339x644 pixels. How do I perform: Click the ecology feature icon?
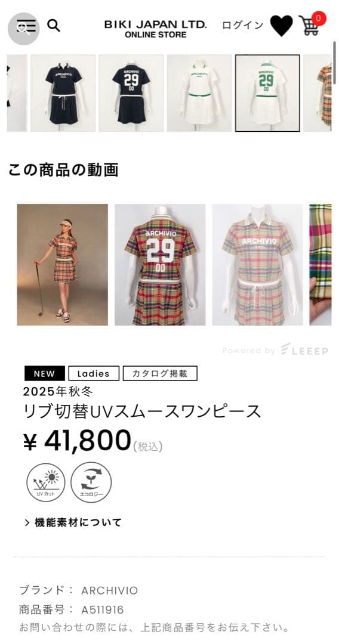91,482
